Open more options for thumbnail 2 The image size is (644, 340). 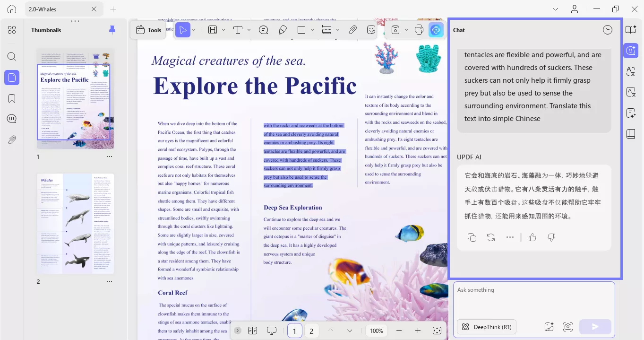click(110, 281)
